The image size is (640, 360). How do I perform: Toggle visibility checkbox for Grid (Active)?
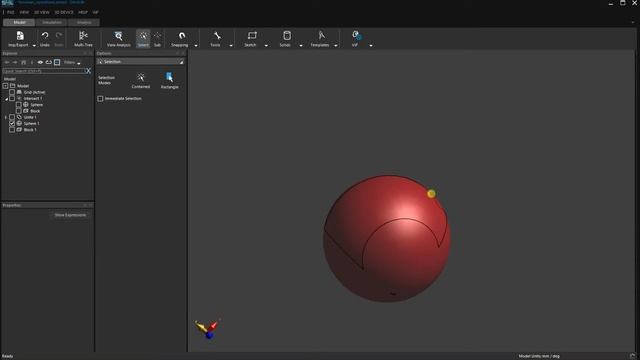coord(12,92)
